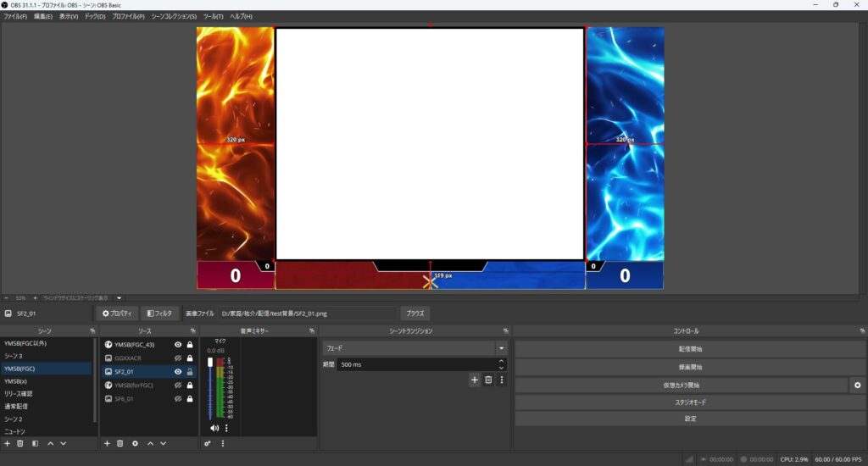Add a new scene with the plus icon
This screenshot has height=466, width=868.
[x=7, y=443]
